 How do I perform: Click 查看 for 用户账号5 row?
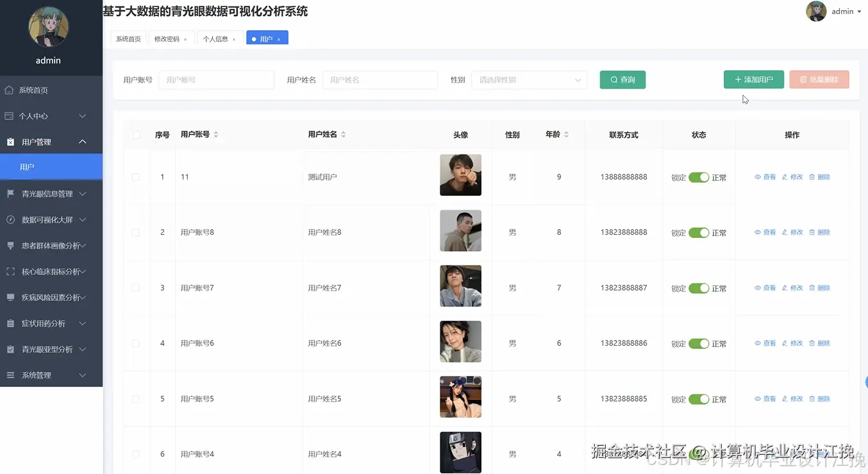tap(765, 399)
